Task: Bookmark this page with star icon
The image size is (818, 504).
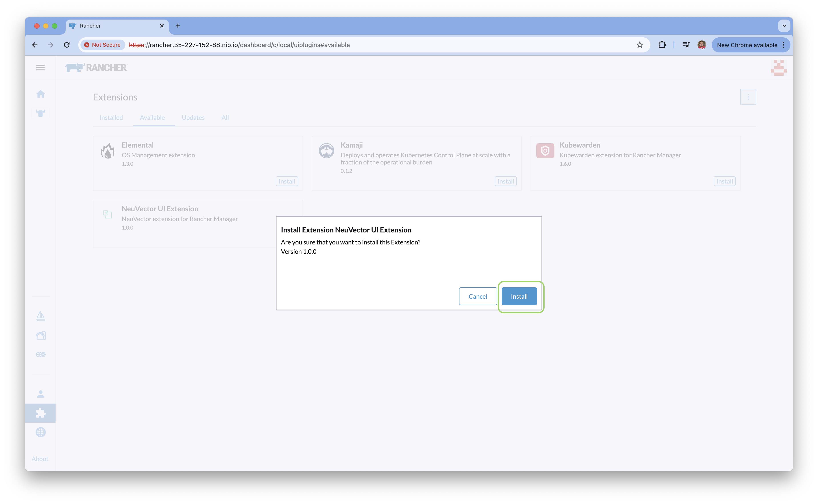Action: coord(639,45)
